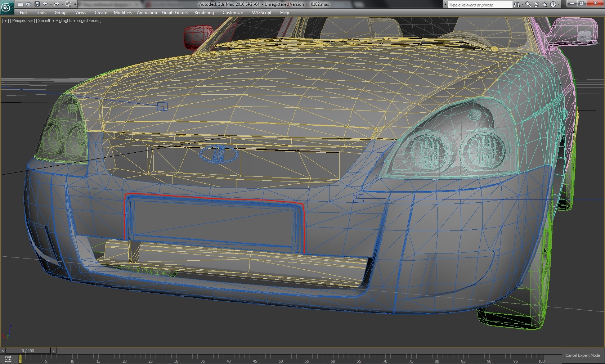This screenshot has height=364, width=605.
Task: Open the viewport [+] general menu
Action: coord(5,21)
